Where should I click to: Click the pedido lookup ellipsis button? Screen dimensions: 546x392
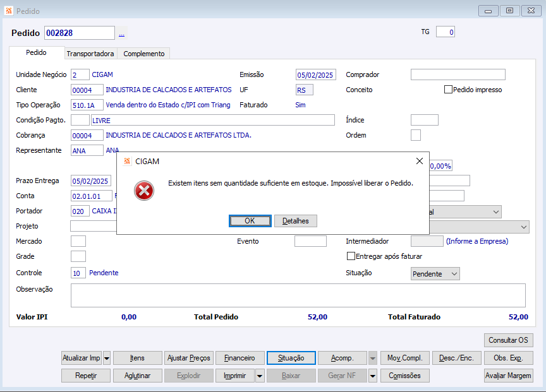coord(121,33)
